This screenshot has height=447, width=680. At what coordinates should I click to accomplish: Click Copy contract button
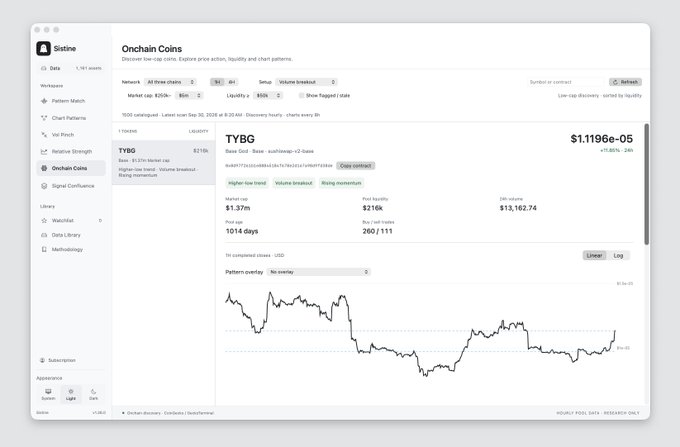point(356,166)
